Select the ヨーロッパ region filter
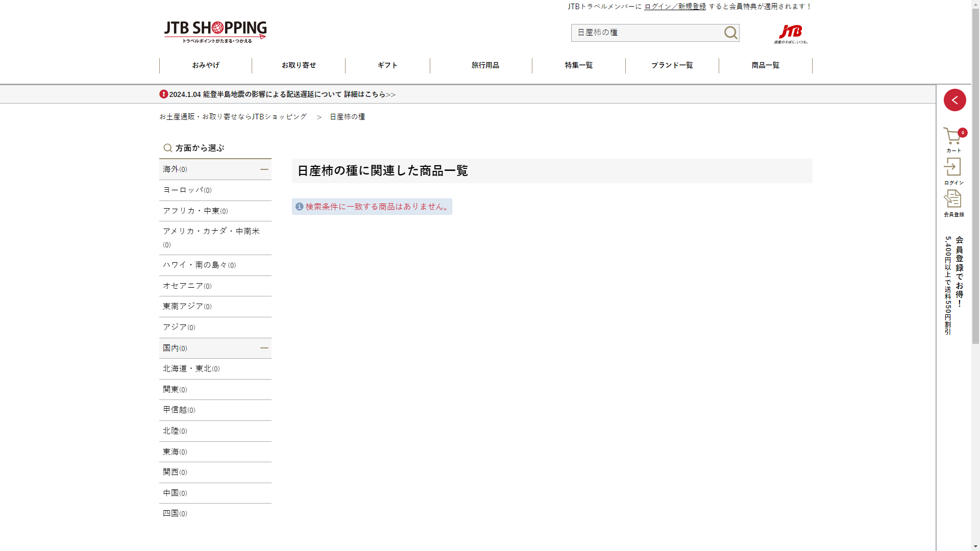 [x=187, y=190]
